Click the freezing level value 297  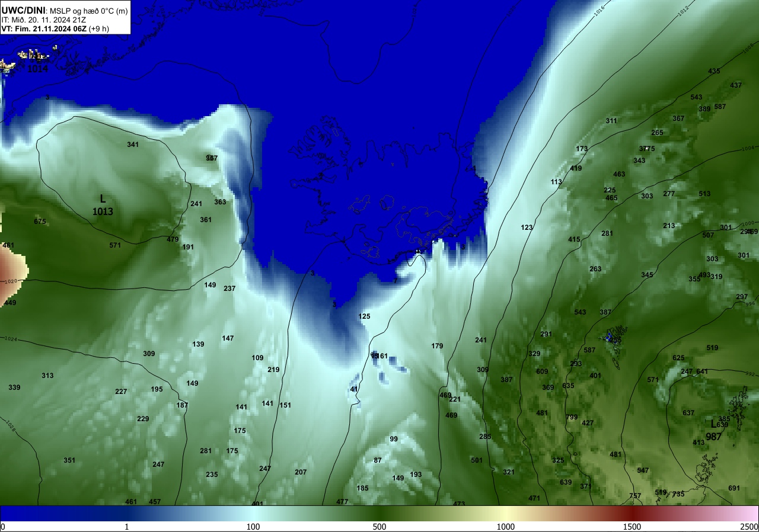click(x=742, y=297)
